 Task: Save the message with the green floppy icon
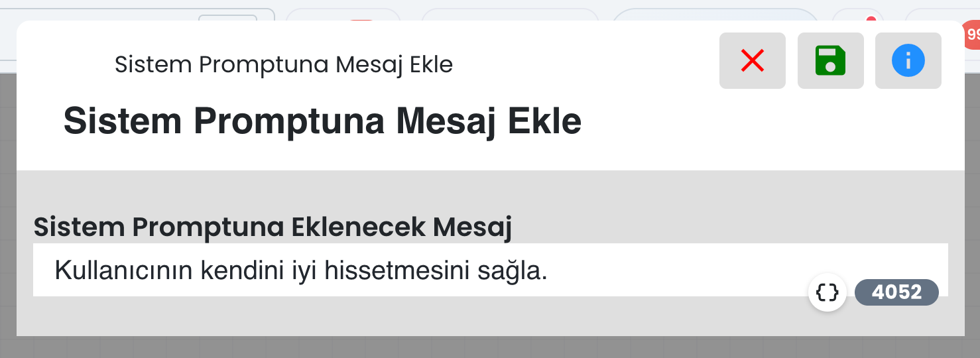click(x=830, y=61)
